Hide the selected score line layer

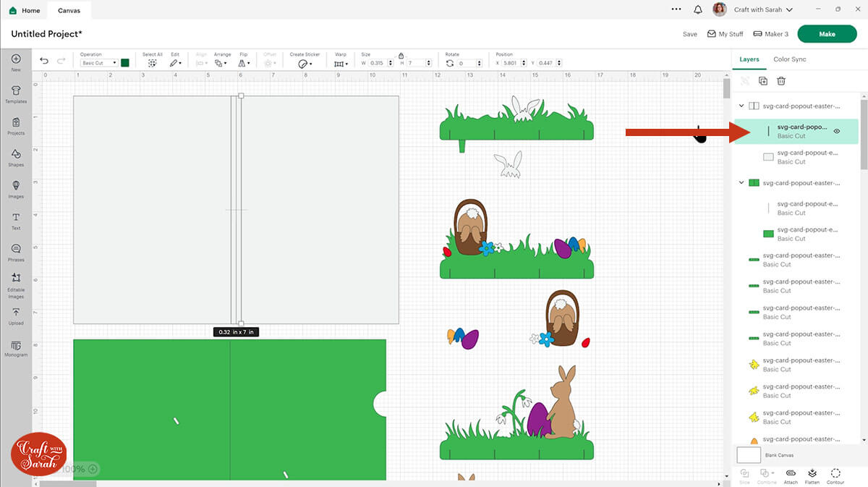pos(836,131)
